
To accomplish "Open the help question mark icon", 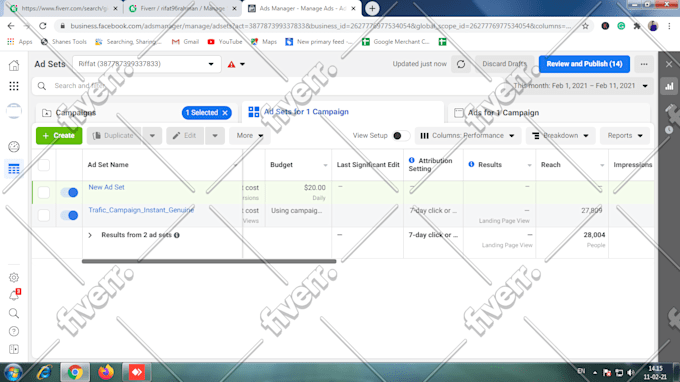I will 14,331.
